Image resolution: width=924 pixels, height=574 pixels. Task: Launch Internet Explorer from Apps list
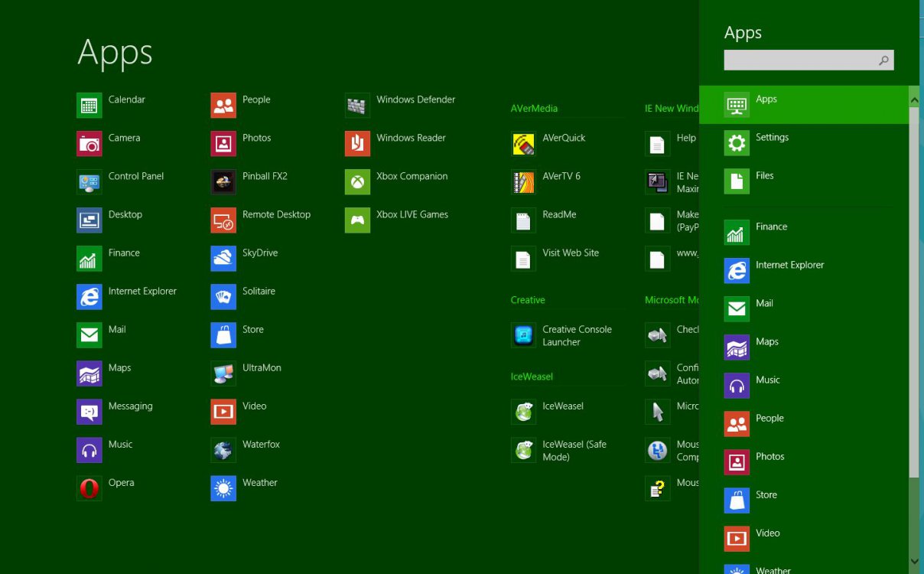(x=89, y=296)
